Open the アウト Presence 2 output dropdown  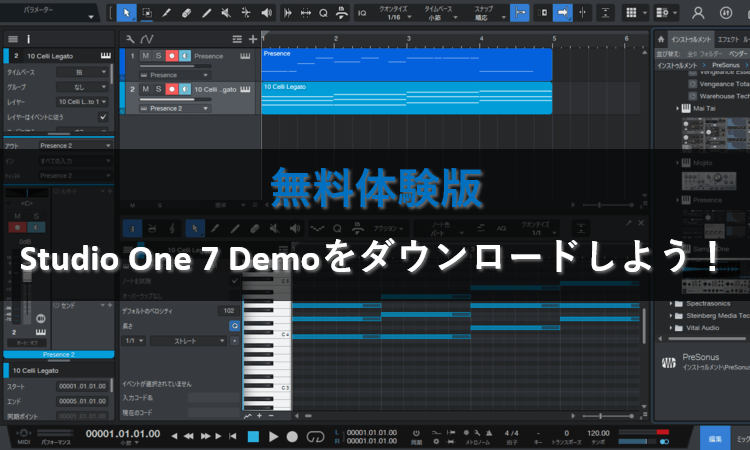pyautogui.click(x=75, y=145)
